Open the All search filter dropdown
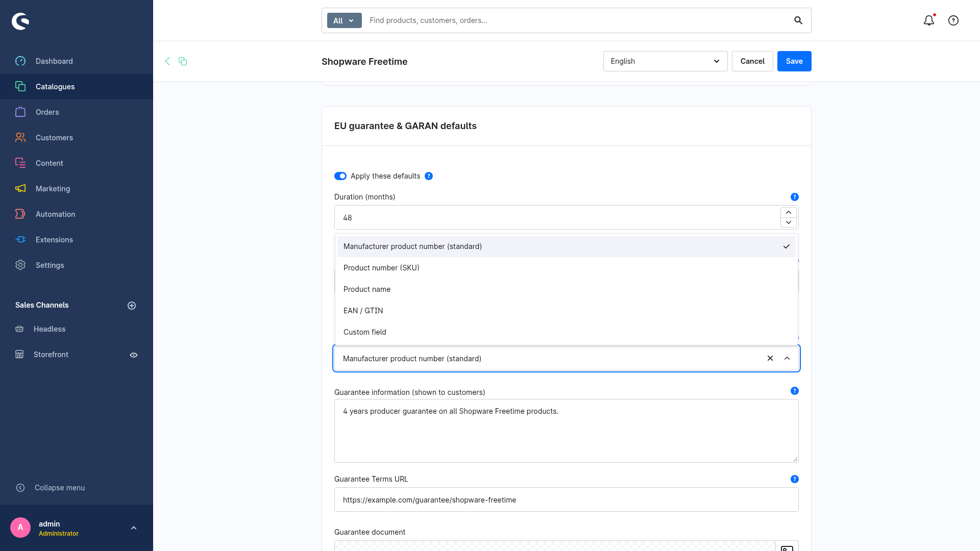The height and width of the screenshot is (551, 980). pos(345,20)
